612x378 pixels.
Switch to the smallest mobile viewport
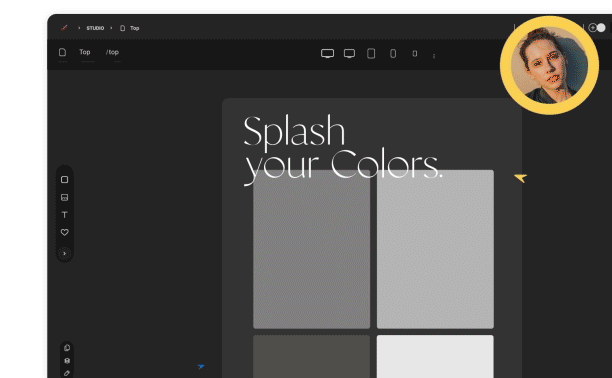(x=415, y=53)
